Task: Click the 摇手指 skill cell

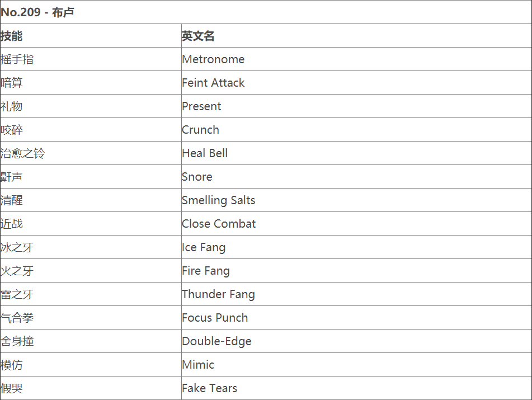Action: [17, 59]
